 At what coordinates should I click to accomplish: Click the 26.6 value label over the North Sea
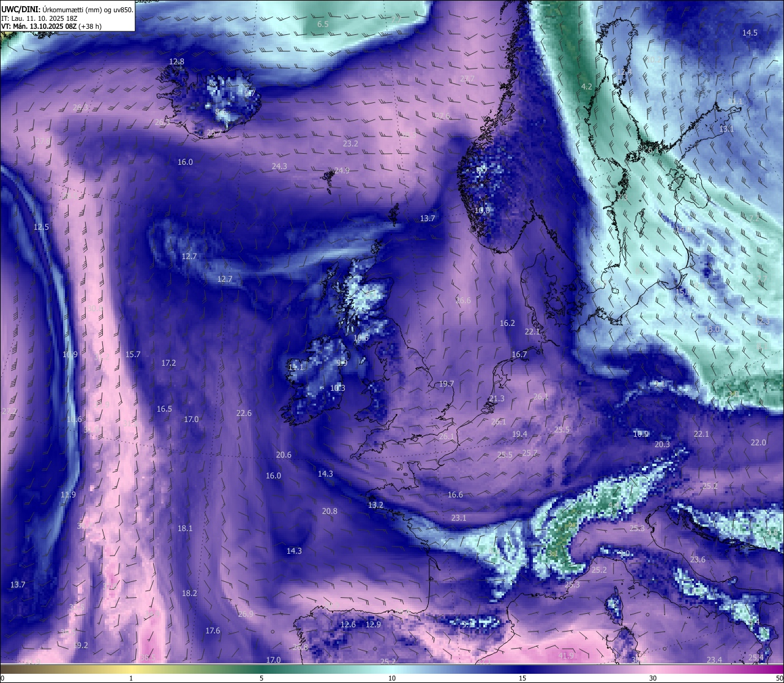[x=463, y=300]
